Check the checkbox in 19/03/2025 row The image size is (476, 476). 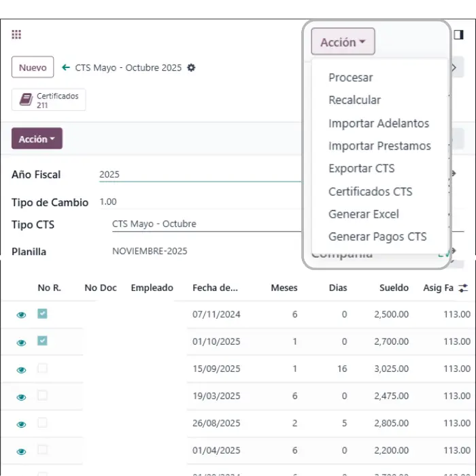click(42, 396)
